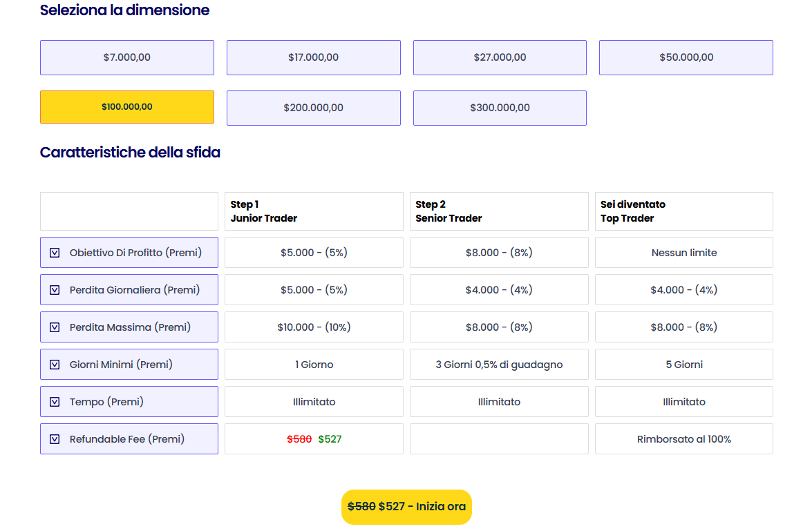
Task: Click the highlighted $100.000,00 size option
Action: [x=126, y=107]
